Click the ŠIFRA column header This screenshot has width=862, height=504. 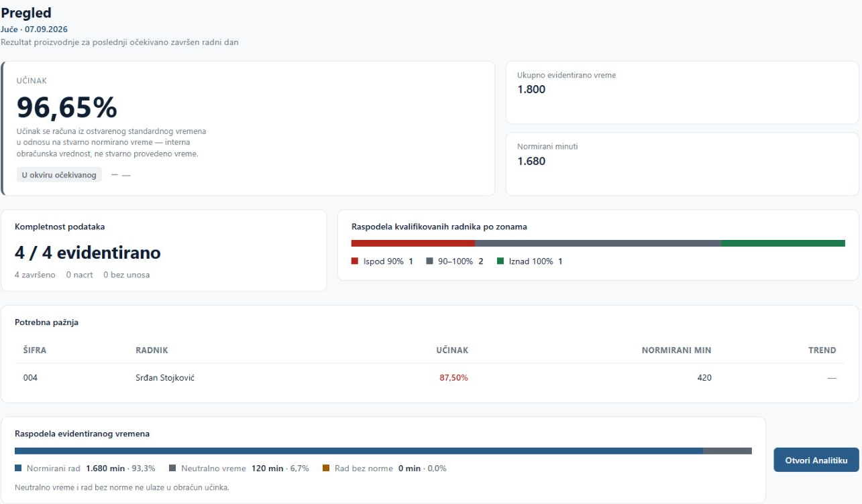pyautogui.click(x=35, y=350)
